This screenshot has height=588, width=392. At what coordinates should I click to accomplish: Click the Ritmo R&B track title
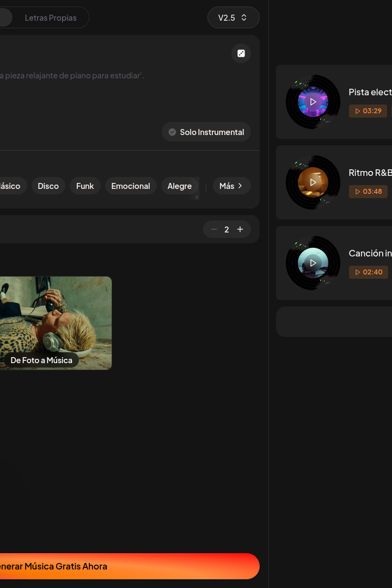pos(370,173)
